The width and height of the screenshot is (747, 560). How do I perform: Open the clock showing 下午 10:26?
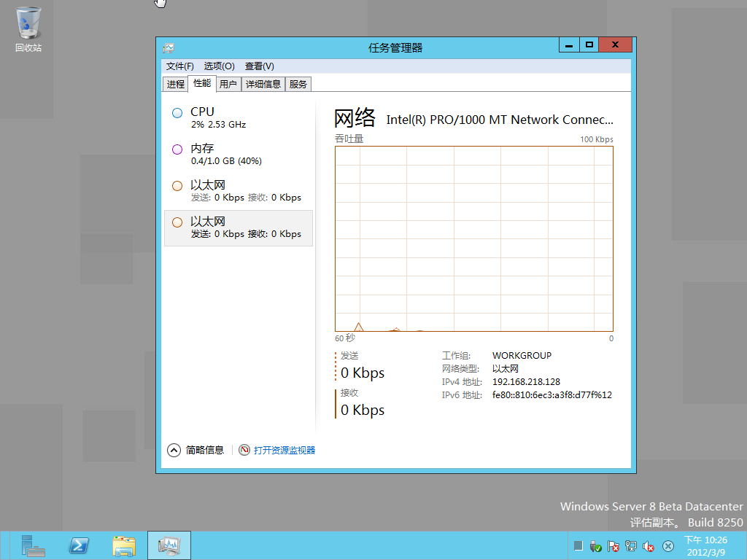[705, 545]
